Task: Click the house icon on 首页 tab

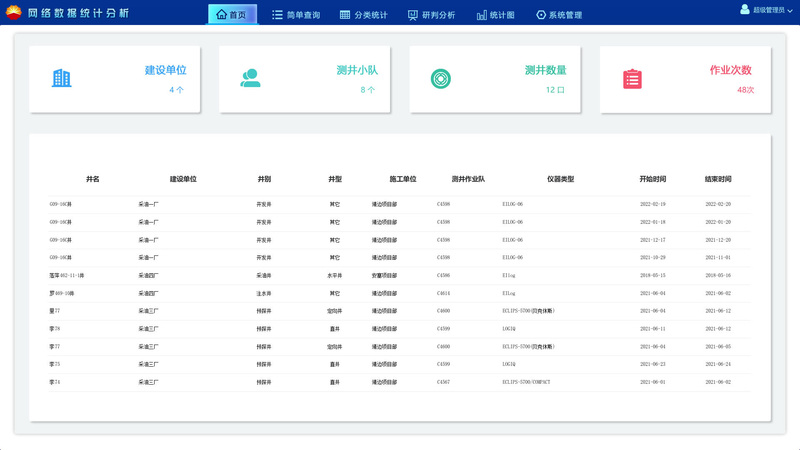Action: click(221, 15)
